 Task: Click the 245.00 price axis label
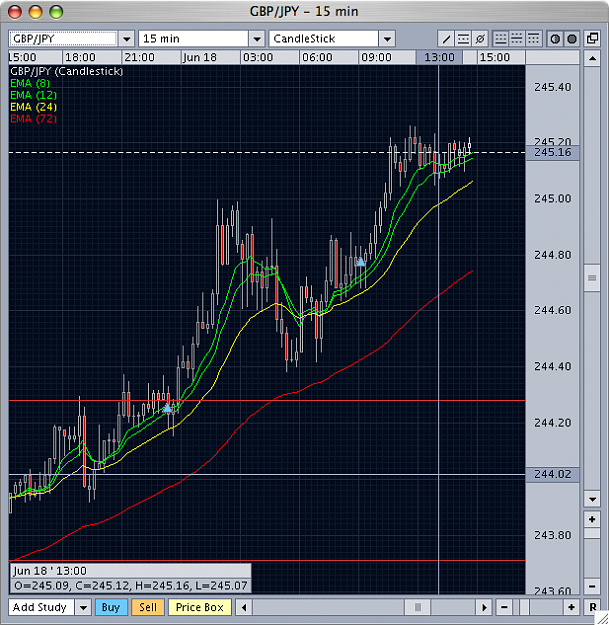coord(552,199)
